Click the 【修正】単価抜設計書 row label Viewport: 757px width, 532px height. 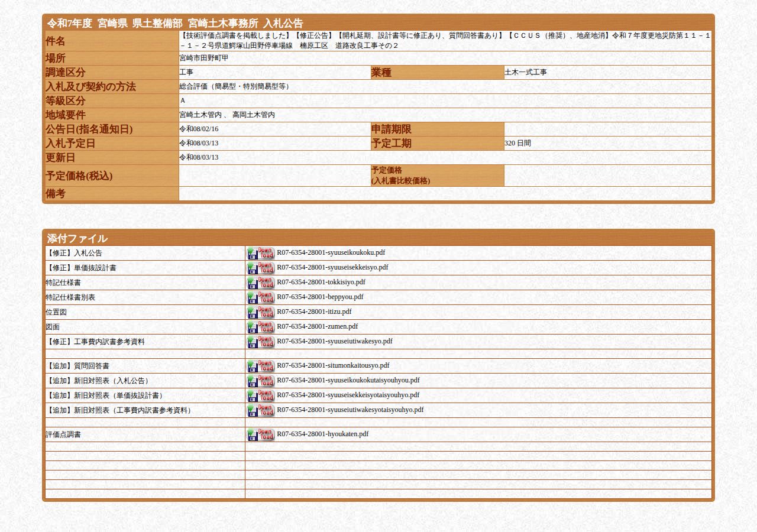(81, 268)
